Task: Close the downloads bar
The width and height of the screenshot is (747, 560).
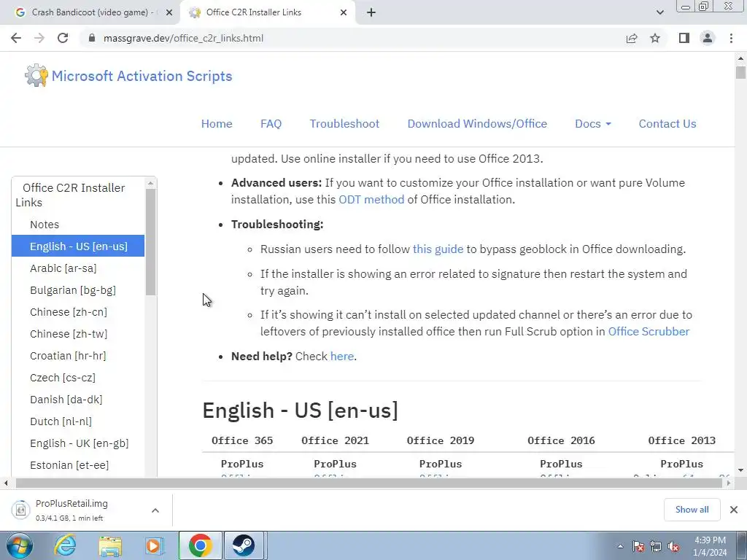Action: [x=734, y=510]
